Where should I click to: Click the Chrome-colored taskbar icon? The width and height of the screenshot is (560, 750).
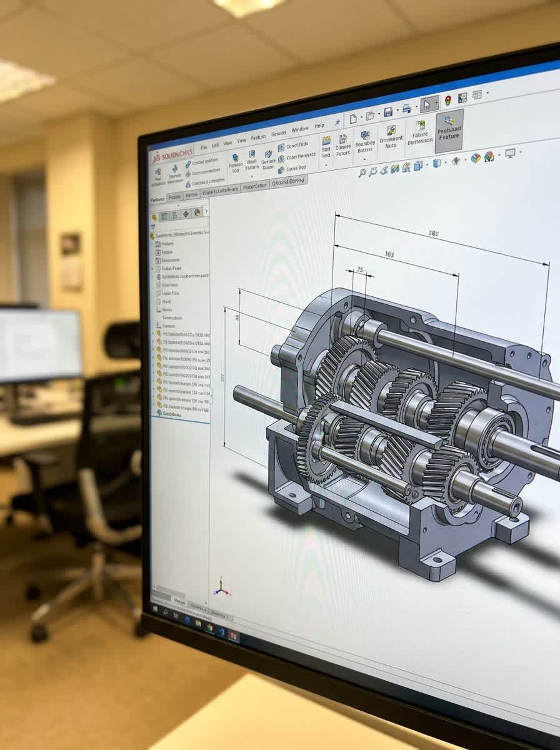tap(209, 627)
